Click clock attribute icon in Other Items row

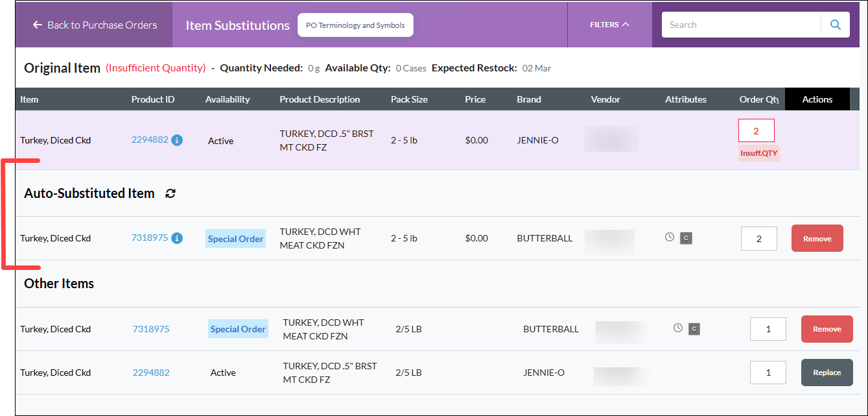click(x=678, y=328)
